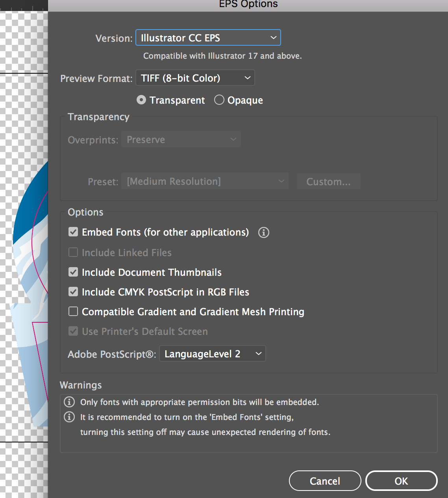Disable Include CMYK PostScript in RGB Files

73,292
